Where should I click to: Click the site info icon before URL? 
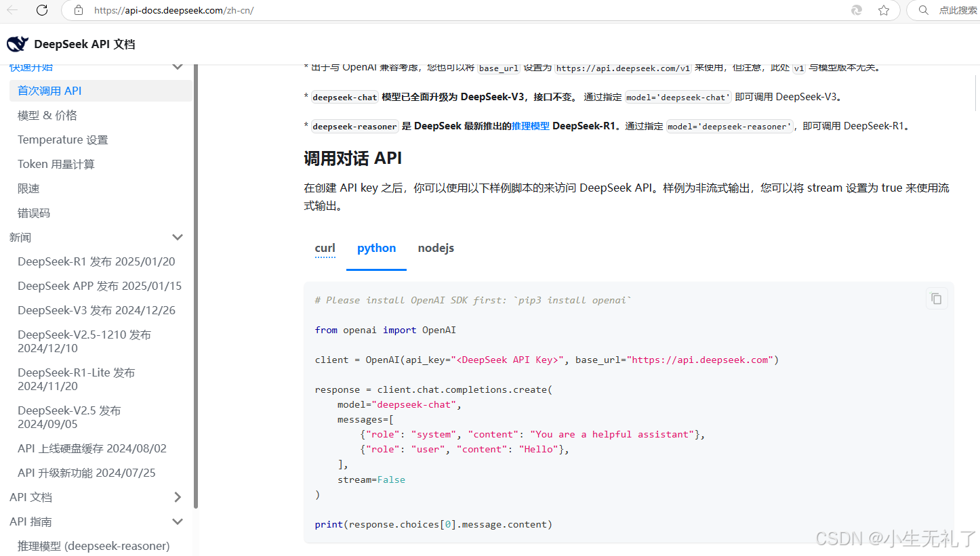click(x=78, y=10)
